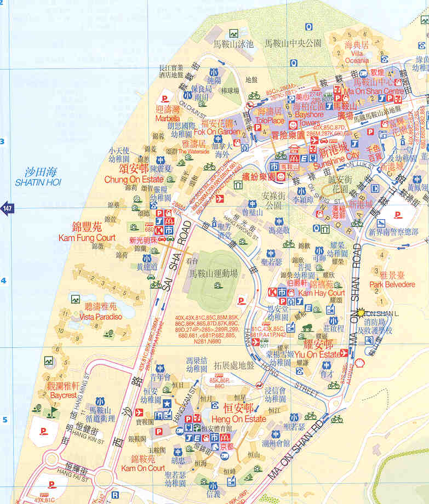Click the McDonald's icon at Sunshine City
The height and width of the screenshot is (504, 429).
[x=294, y=158]
